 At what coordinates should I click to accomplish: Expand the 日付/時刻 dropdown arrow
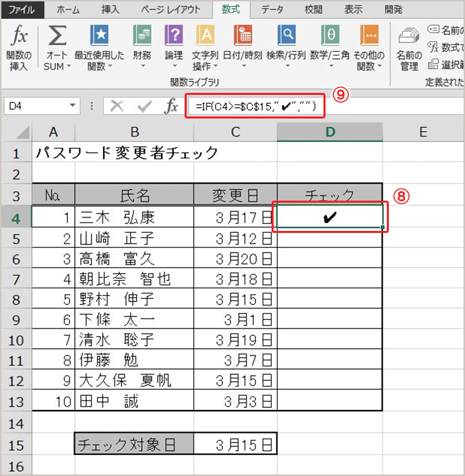[x=244, y=66]
